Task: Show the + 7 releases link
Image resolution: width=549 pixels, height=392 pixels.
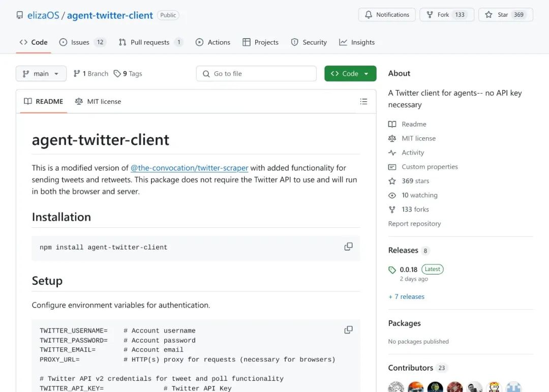Action: coord(407,297)
